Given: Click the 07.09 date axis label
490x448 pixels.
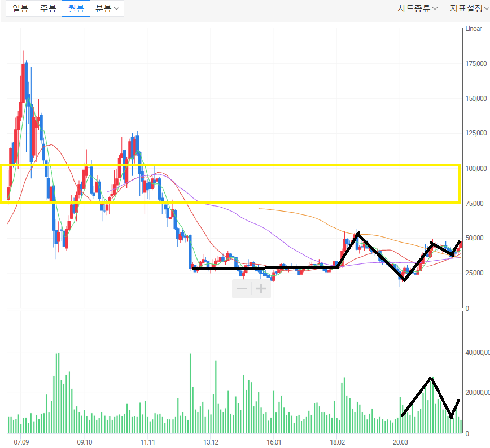Looking at the screenshot, I should pyautogui.click(x=21, y=442).
